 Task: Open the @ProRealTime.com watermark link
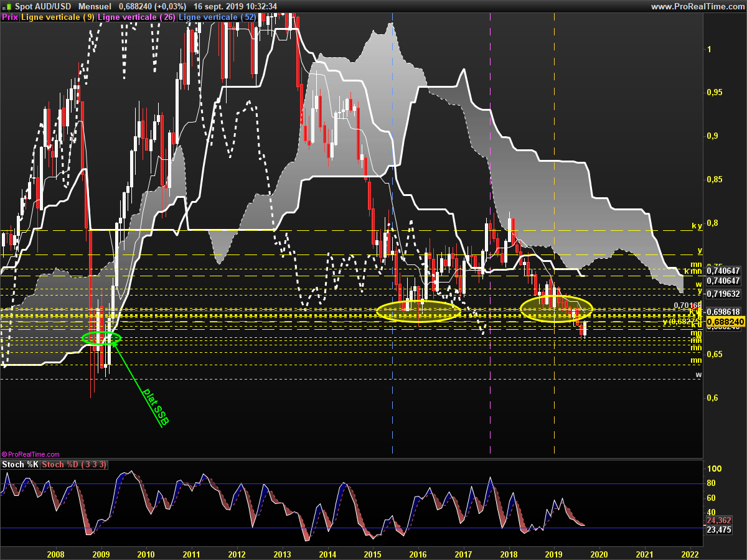point(31,454)
